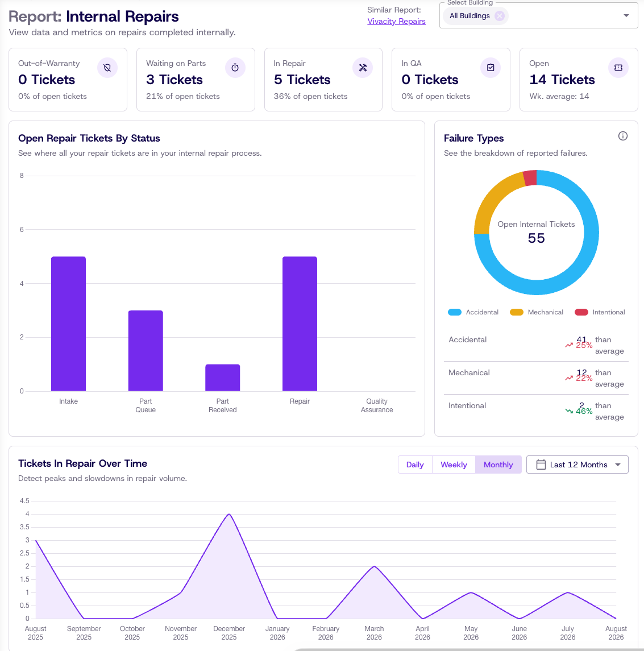Toggle the Accidental legend item
Viewport: 644px width, 651px height.
coord(473,312)
